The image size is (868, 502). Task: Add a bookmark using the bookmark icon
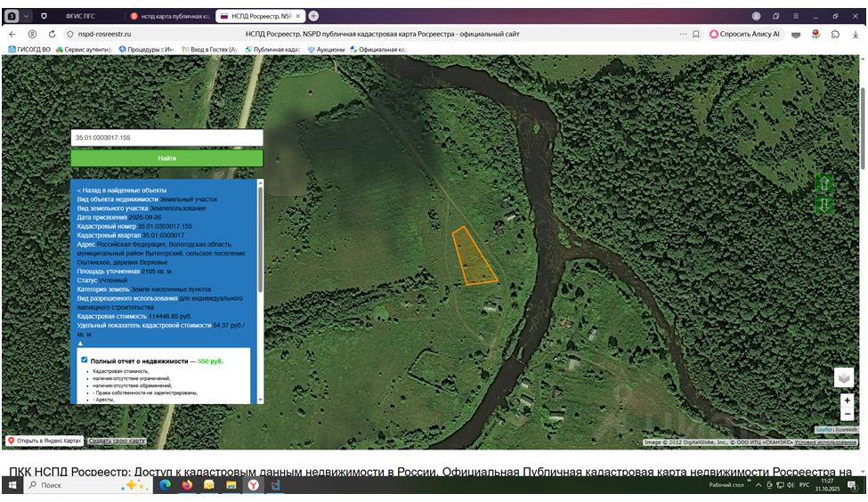[696, 35]
